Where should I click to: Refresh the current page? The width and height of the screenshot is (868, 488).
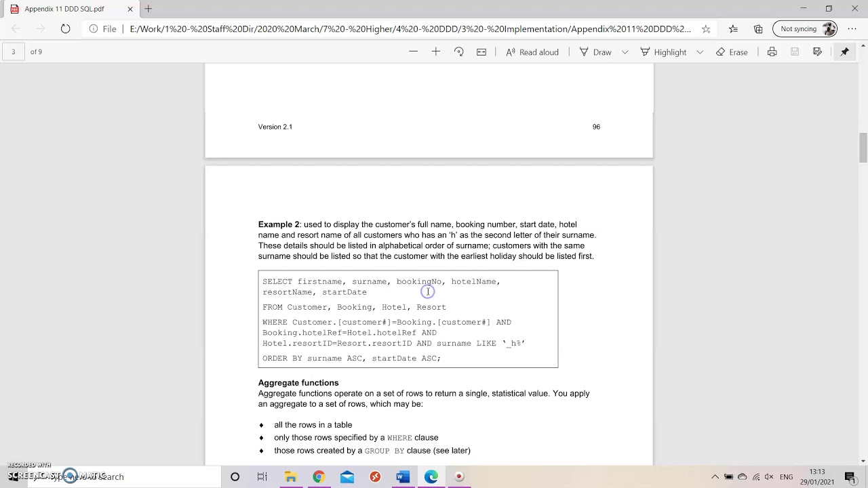coord(65,29)
